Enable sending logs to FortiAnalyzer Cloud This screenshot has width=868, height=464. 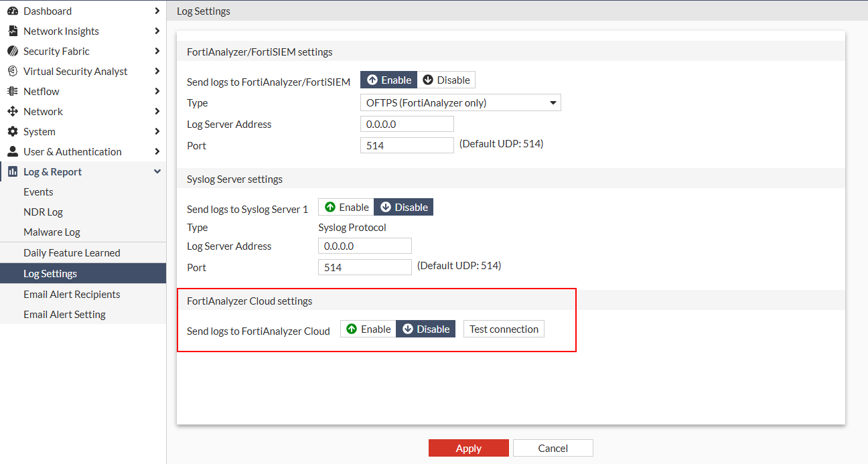pos(368,329)
